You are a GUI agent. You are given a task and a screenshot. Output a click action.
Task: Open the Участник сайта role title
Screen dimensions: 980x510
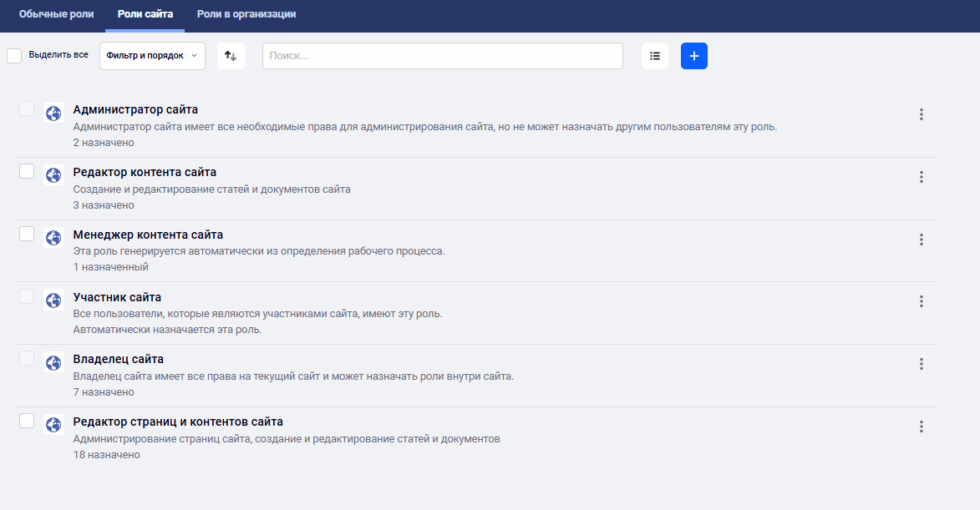pos(117,297)
